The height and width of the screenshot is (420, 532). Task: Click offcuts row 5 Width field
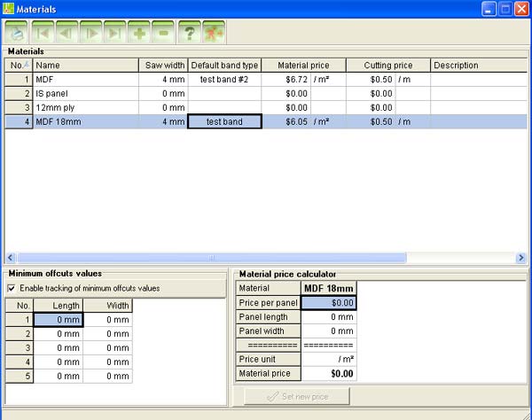click(x=108, y=377)
